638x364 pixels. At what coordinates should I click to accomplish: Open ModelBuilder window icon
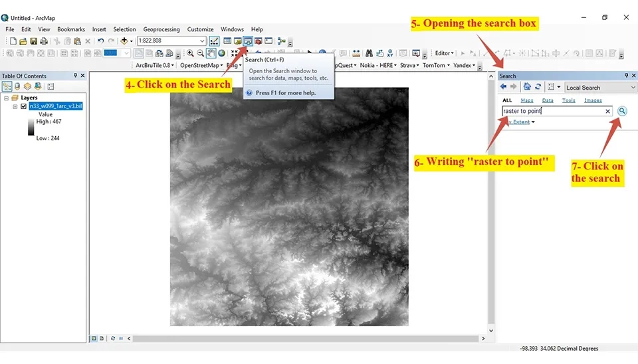(281, 41)
